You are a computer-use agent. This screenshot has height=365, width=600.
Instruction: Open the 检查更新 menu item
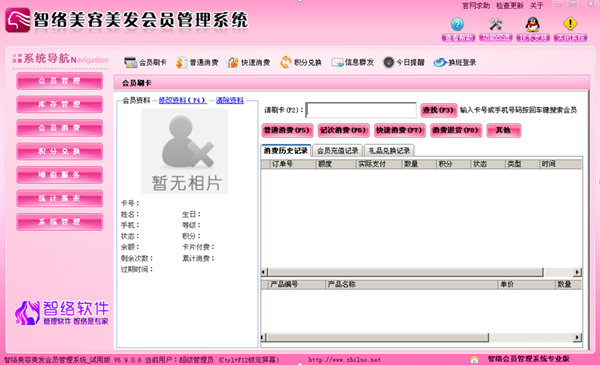(x=510, y=6)
